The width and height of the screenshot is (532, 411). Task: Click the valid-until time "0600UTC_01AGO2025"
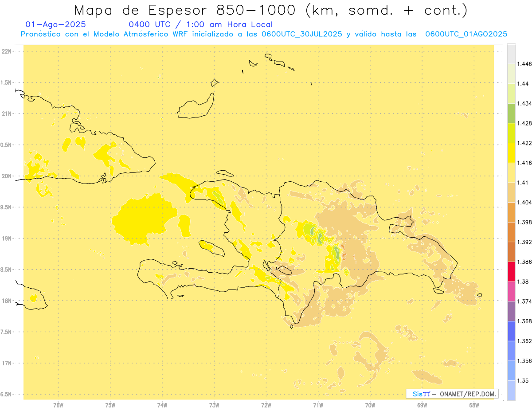(466, 34)
